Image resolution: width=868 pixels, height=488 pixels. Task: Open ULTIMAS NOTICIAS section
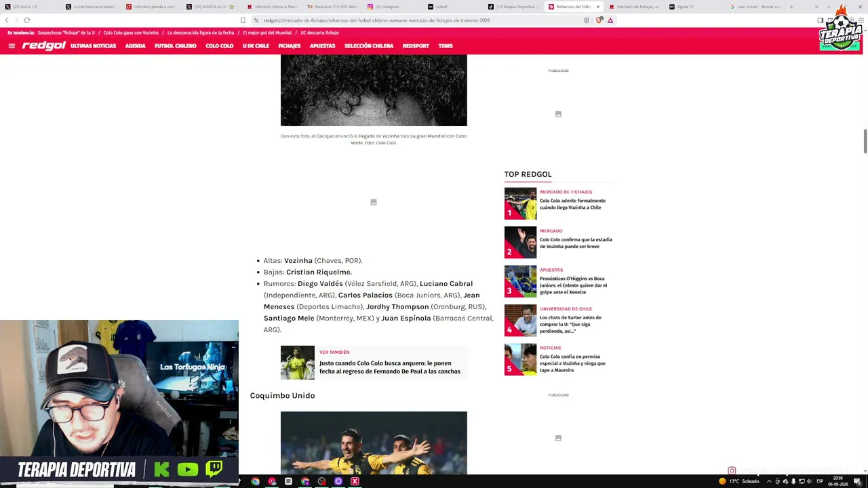tap(93, 46)
